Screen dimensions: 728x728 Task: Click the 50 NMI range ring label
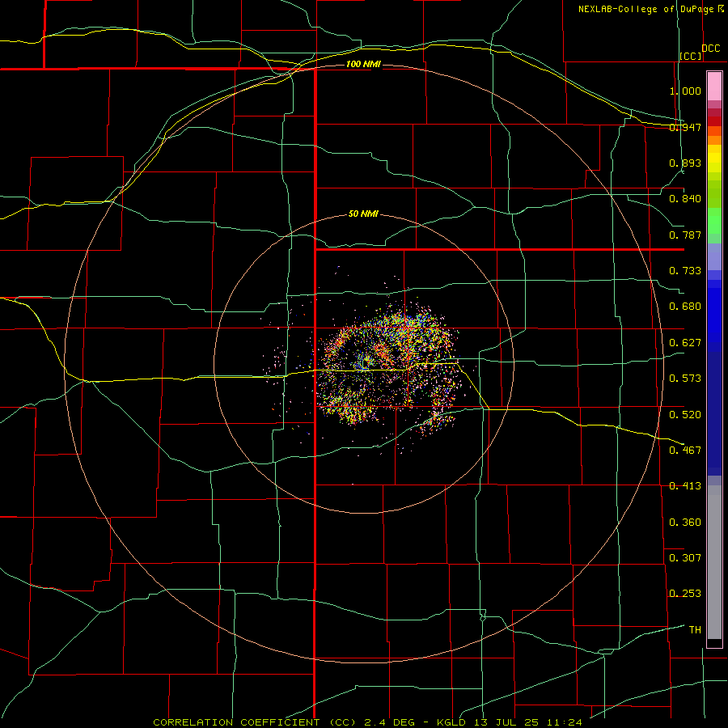point(363,214)
